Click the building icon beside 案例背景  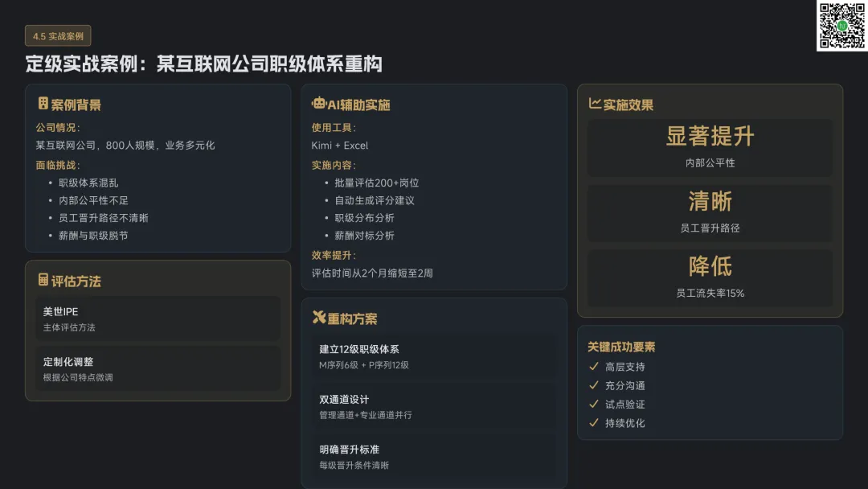click(x=43, y=104)
